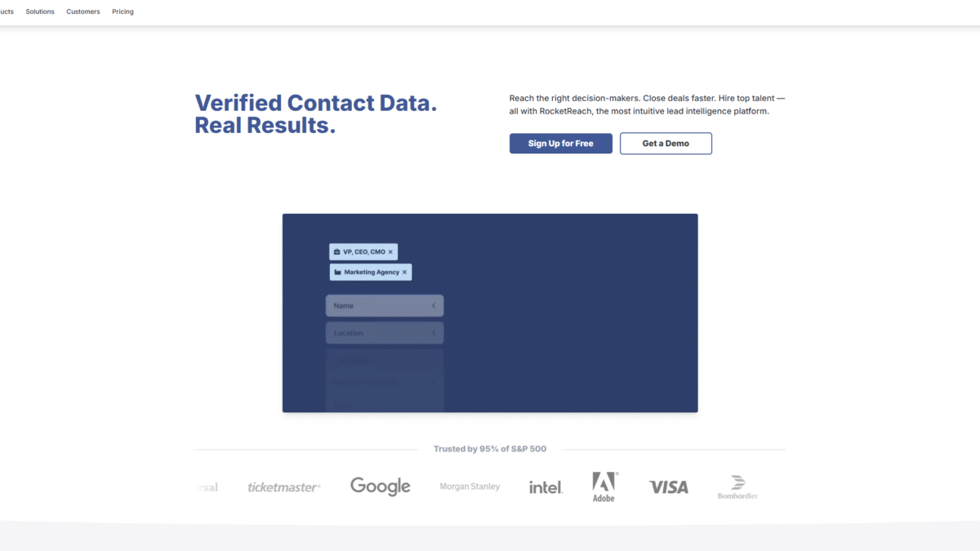The height and width of the screenshot is (551, 980).
Task: Click the briefcase icon in job title tag
Action: point(336,252)
